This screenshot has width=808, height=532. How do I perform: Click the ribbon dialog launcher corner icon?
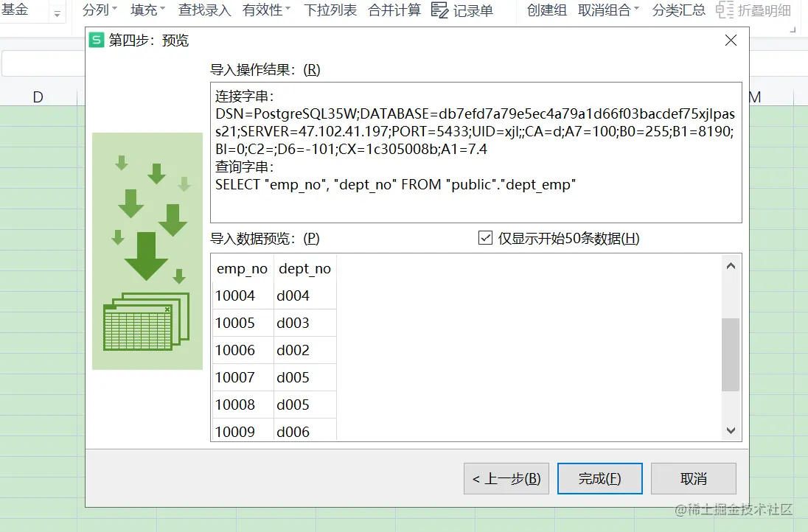pos(793,30)
